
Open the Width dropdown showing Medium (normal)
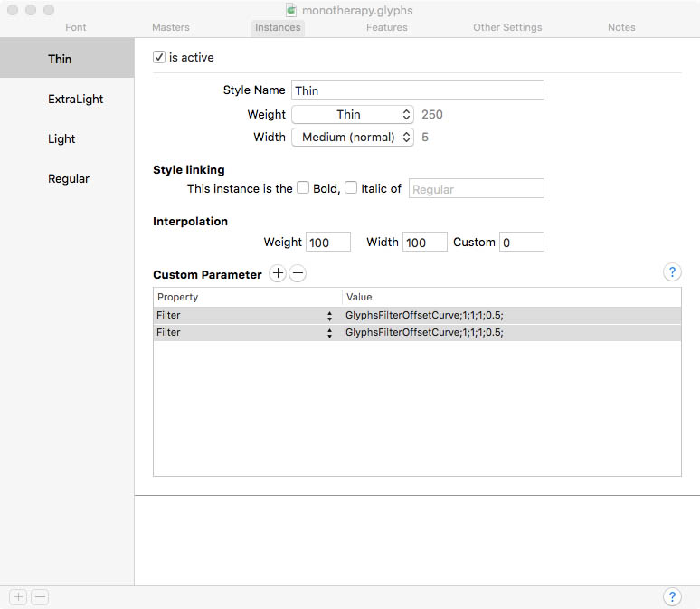[x=353, y=138]
